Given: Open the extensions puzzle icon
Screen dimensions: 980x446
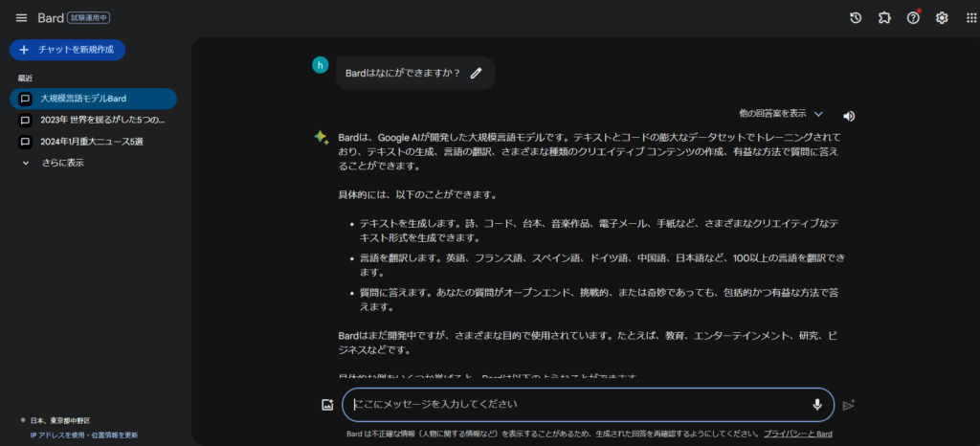Looking at the screenshot, I should click(x=884, y=18).
